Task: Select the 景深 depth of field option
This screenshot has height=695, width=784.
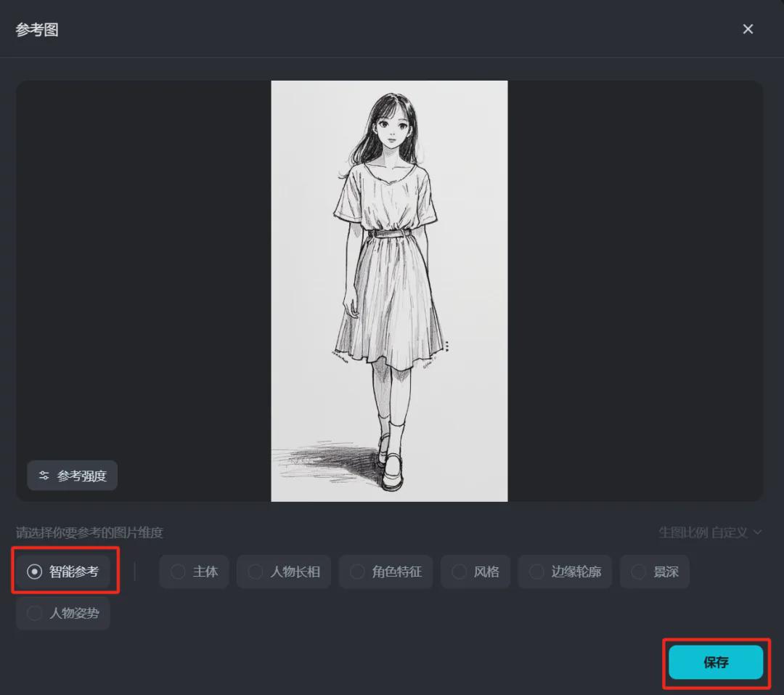Action: click(x=654, y=572)
